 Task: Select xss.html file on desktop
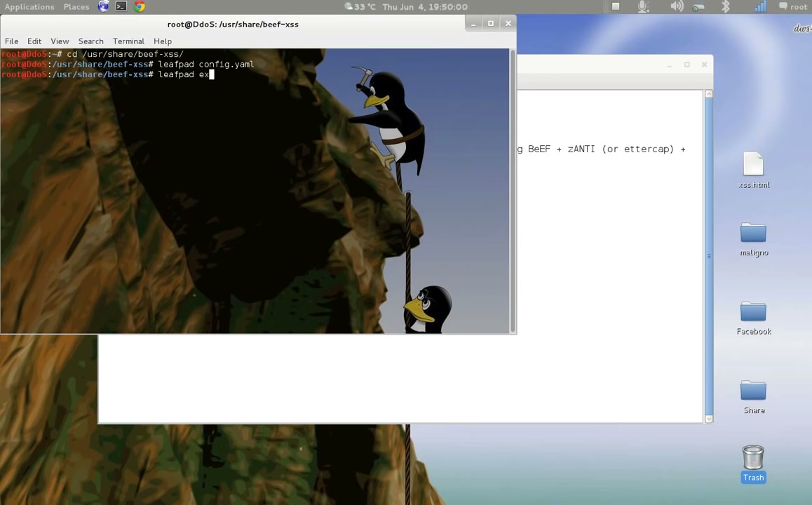click(x=754, y=170)
